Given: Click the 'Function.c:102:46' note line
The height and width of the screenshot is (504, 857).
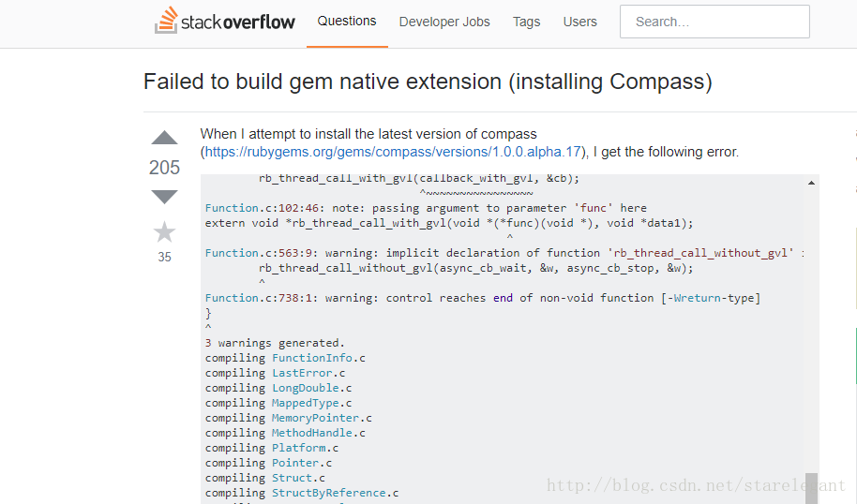Looking at the screenshot, I should click(x=426, y=208).
